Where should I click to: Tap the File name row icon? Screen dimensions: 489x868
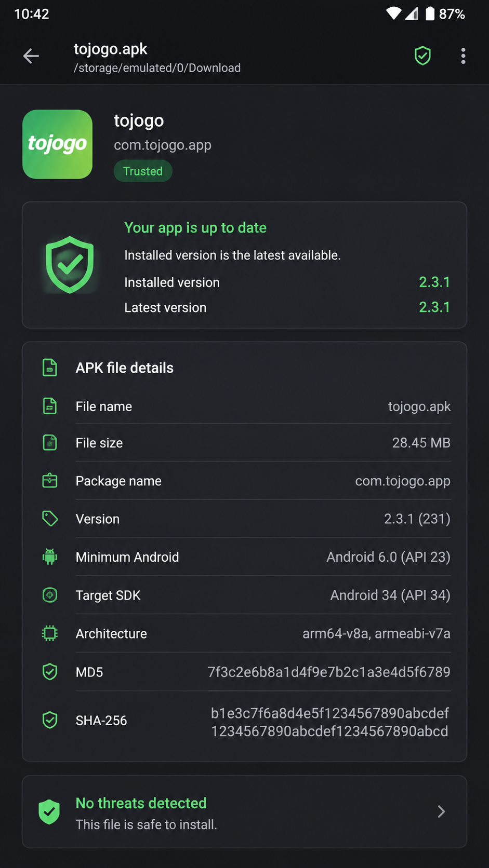[50, 406]
